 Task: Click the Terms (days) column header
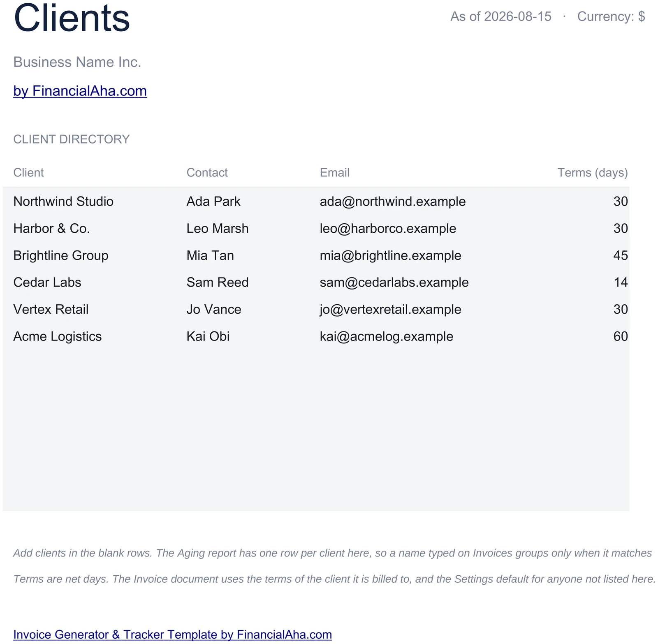(x=593, y=173)
